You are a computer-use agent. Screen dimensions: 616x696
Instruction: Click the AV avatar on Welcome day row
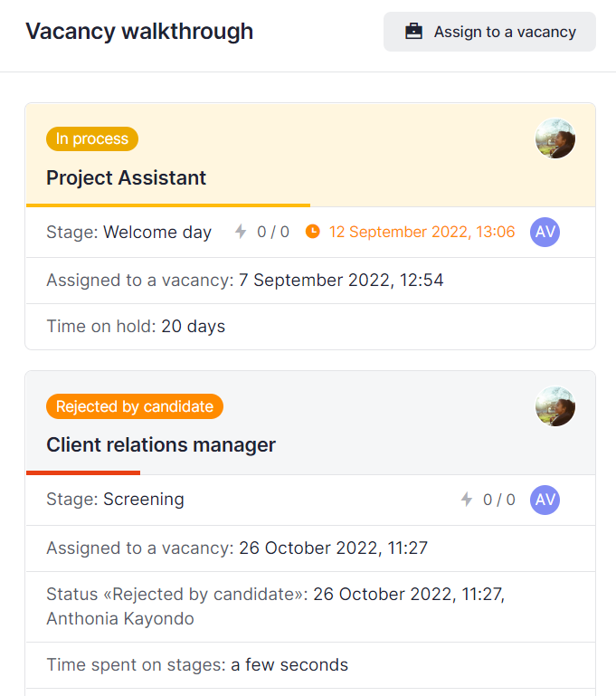545,232
